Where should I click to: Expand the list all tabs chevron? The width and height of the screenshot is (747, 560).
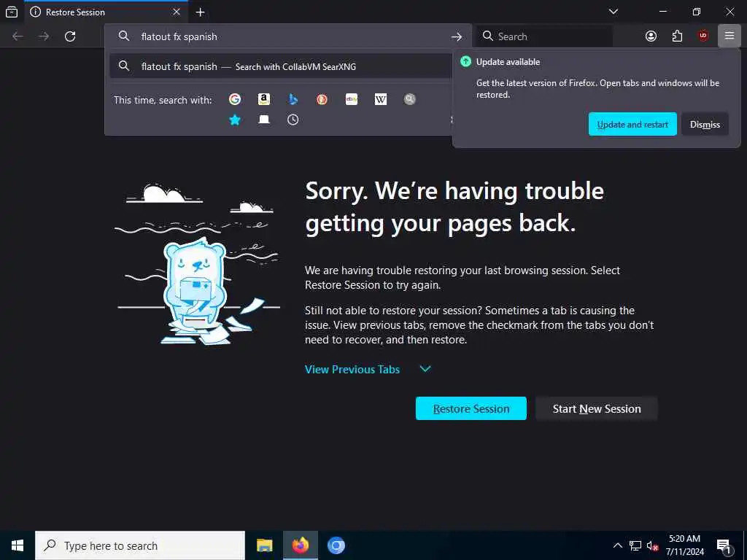[x=614, y=12]
